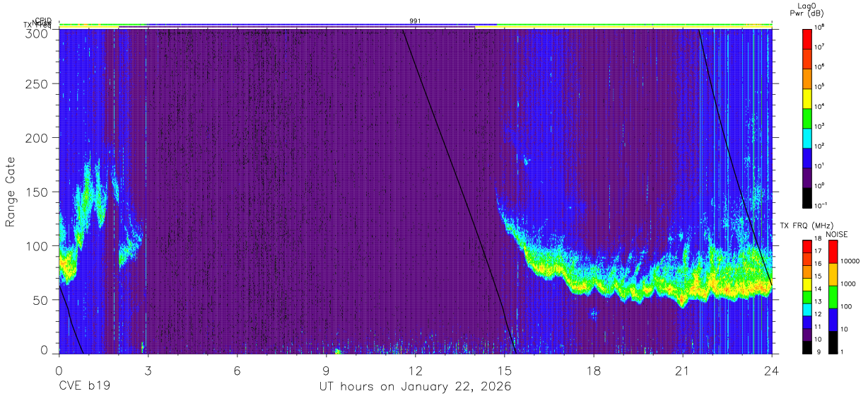Click the y-axis tick label 300
868x401 pixels.
[37, 33]
